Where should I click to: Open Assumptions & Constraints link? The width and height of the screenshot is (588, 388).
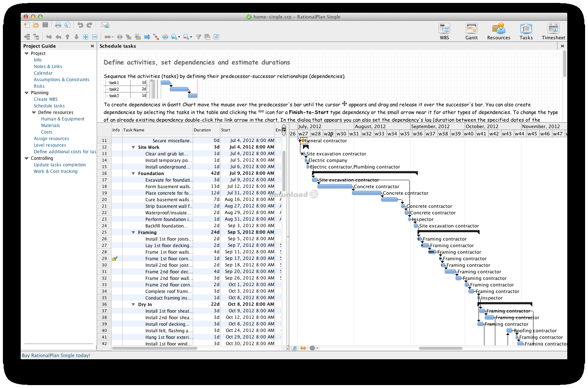point(61,80)
